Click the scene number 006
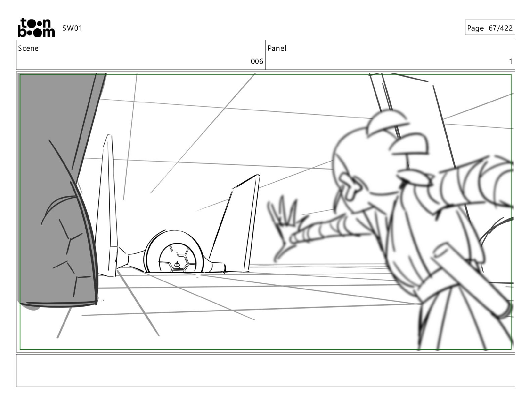 257,61
